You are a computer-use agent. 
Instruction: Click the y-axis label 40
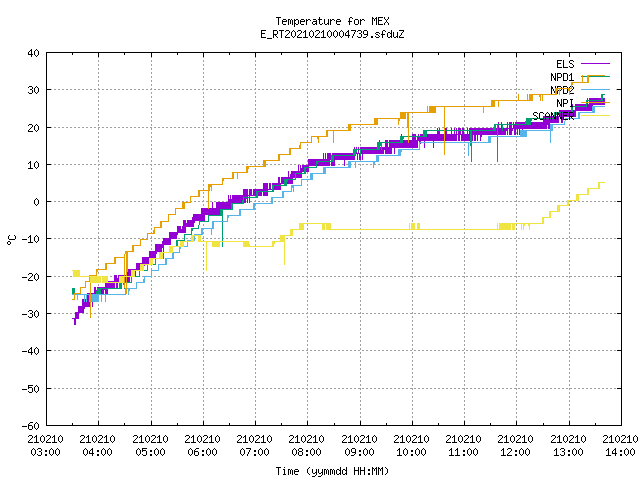[33, 53]
